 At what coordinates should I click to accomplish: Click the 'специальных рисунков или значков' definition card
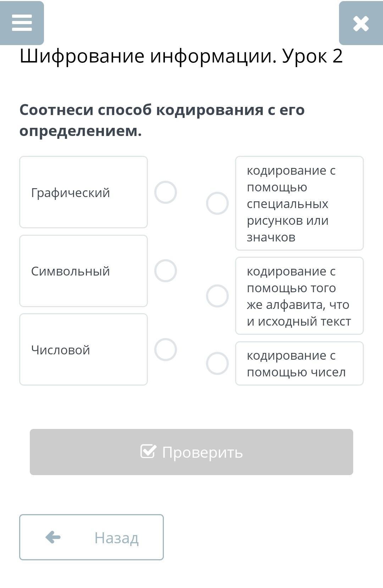point(299,203)
